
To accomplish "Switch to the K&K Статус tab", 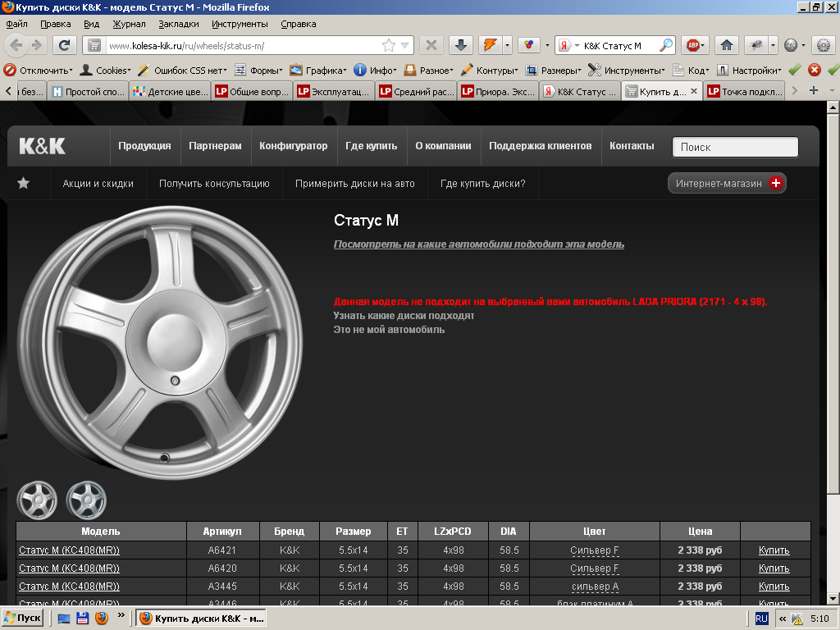I will tap(580, 92).
